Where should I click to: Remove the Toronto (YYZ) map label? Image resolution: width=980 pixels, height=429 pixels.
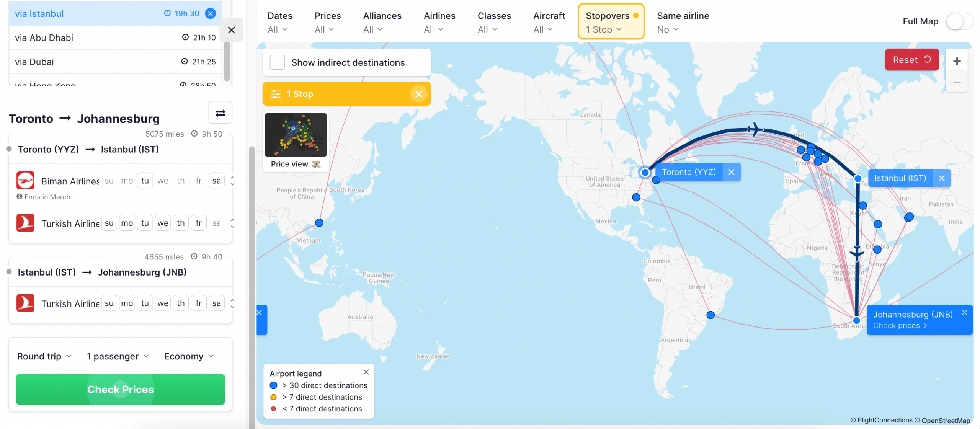(x=731, y=172)
